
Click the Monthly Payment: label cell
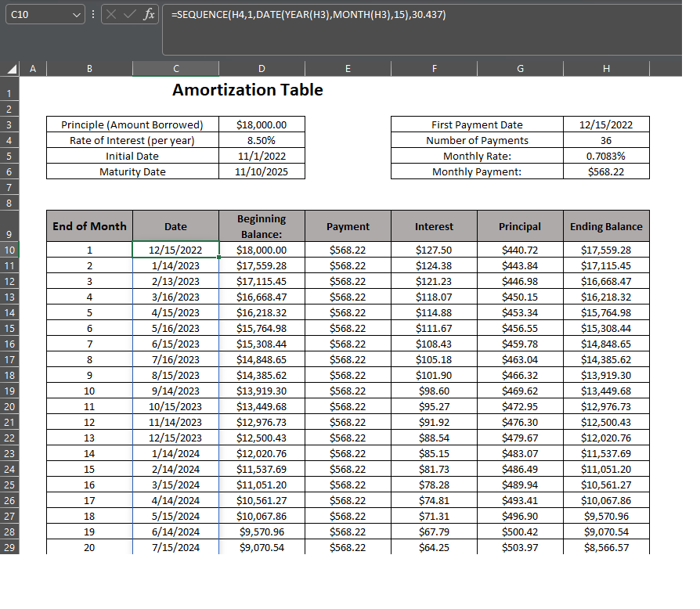[x=477, y=171]
